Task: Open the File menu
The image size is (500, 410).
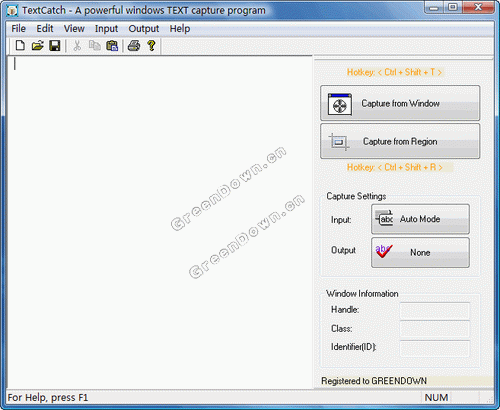Action: point(18,29)
